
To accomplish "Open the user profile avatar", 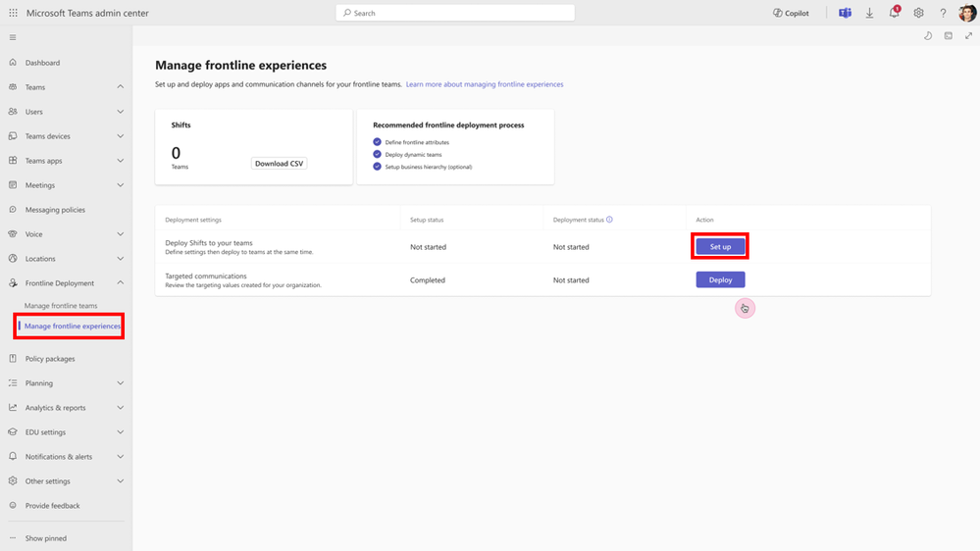I will point(967,13).
